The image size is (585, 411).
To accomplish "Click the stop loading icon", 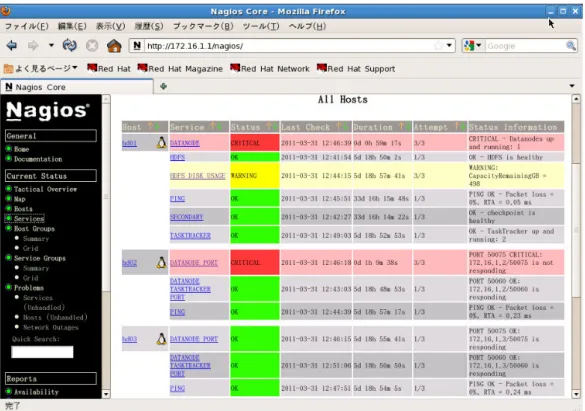I will pyautogui.click(x=92, y=46).
